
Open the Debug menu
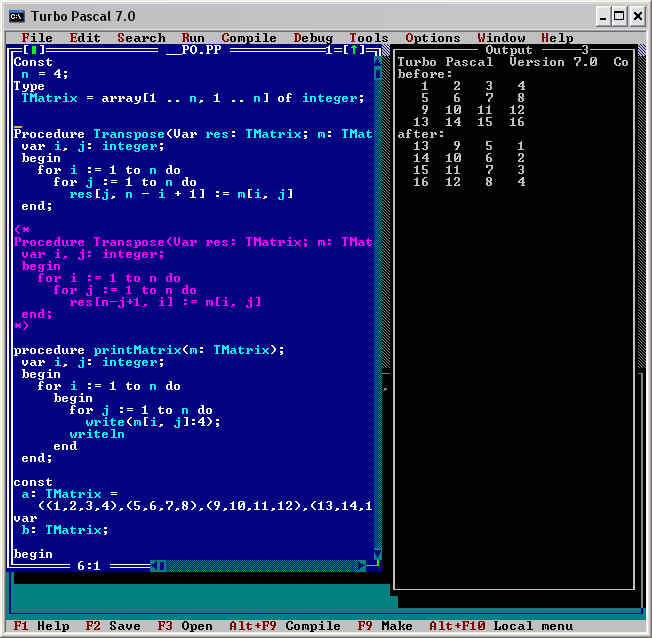[313, 38]
